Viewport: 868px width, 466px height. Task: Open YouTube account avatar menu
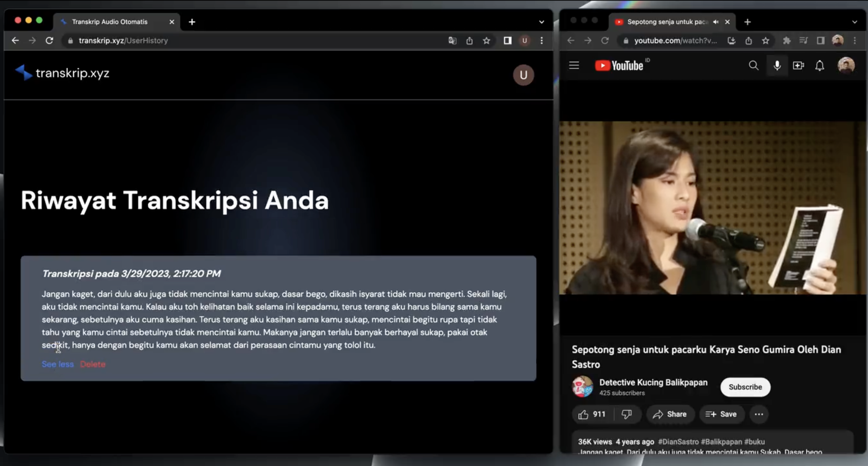pos(846,65)
